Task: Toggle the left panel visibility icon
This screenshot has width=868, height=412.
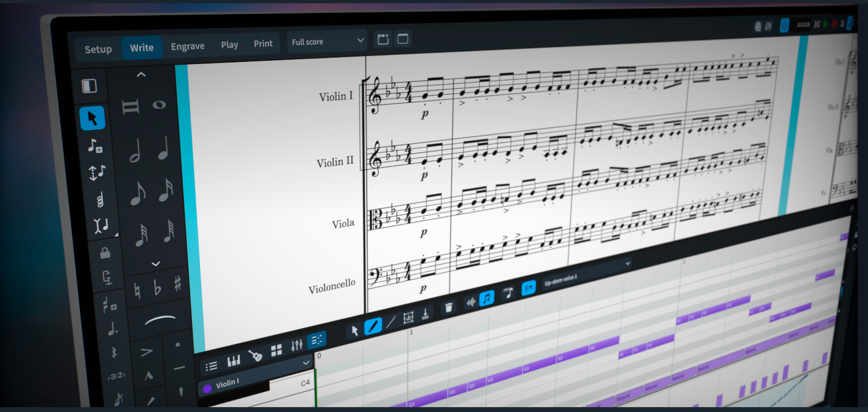Action: pyautogui.click(x=89, y=86)
